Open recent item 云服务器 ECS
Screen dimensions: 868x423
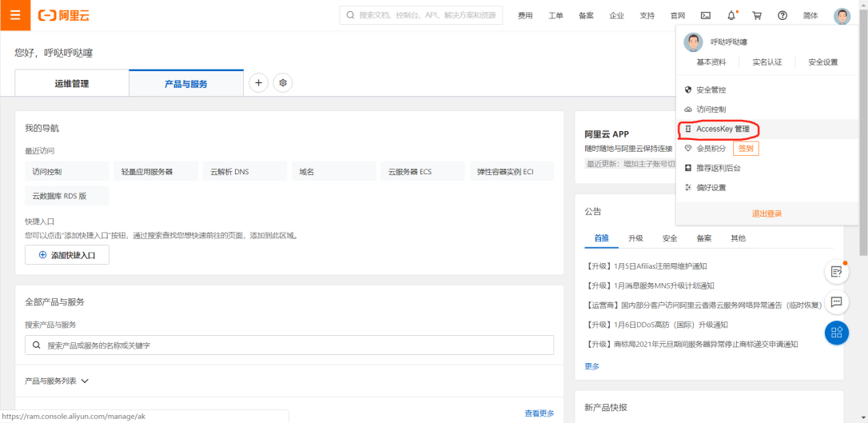coord(423,172)
